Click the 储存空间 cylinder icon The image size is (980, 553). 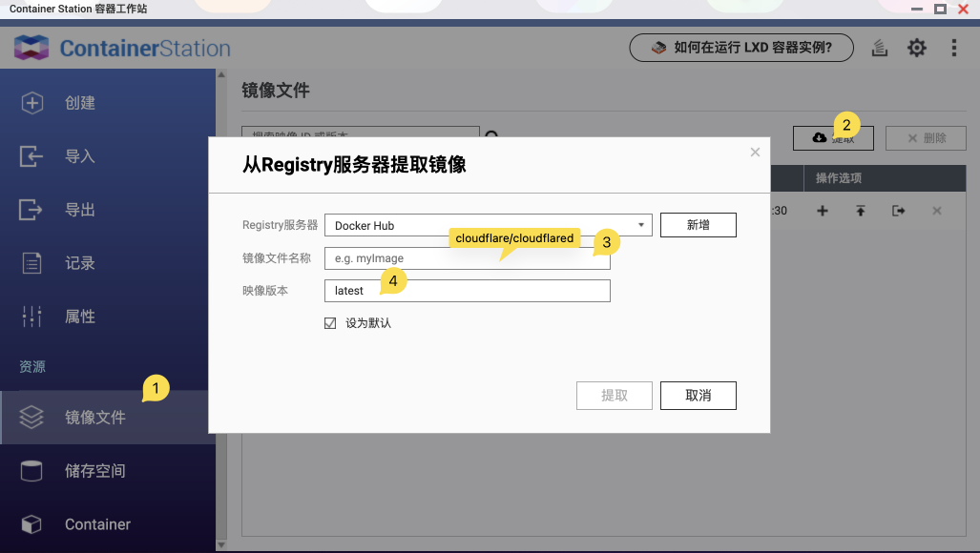pos(31,471)
